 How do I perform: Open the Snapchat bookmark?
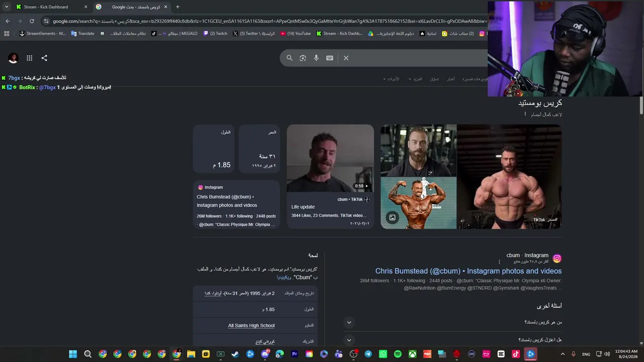[x=458, y=34]
